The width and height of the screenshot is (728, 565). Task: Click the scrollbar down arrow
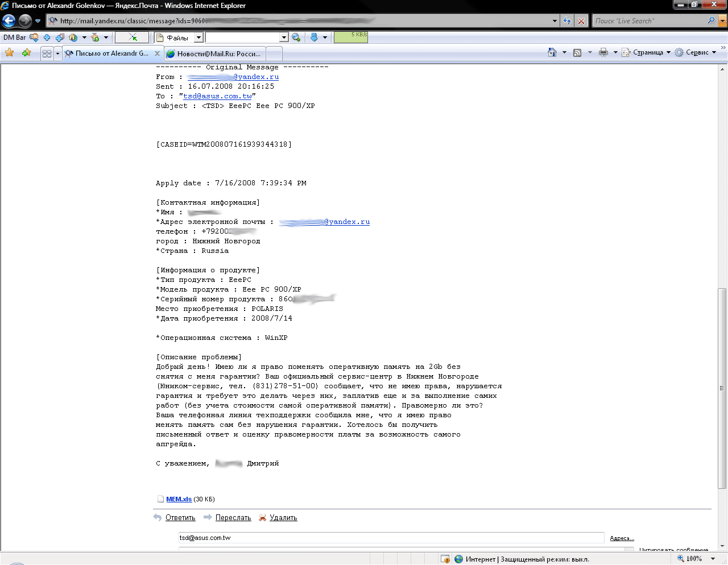[722, 546]
